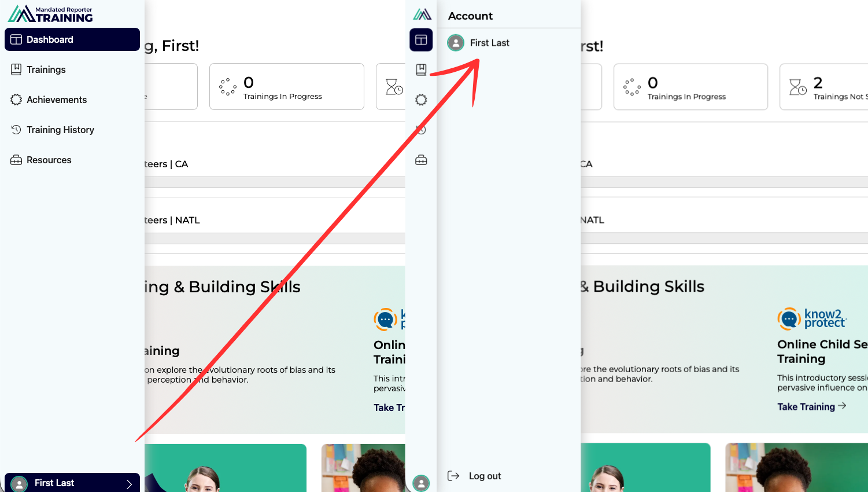This screenshot has width=868, height=492.
Task: Expand First Last account chevron
Action: (x=130, y=484)
